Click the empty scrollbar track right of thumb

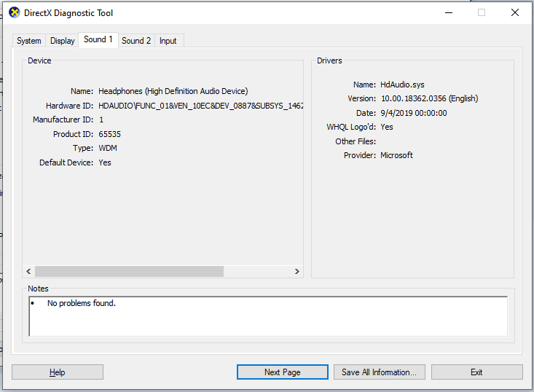[x=257, y=271]
